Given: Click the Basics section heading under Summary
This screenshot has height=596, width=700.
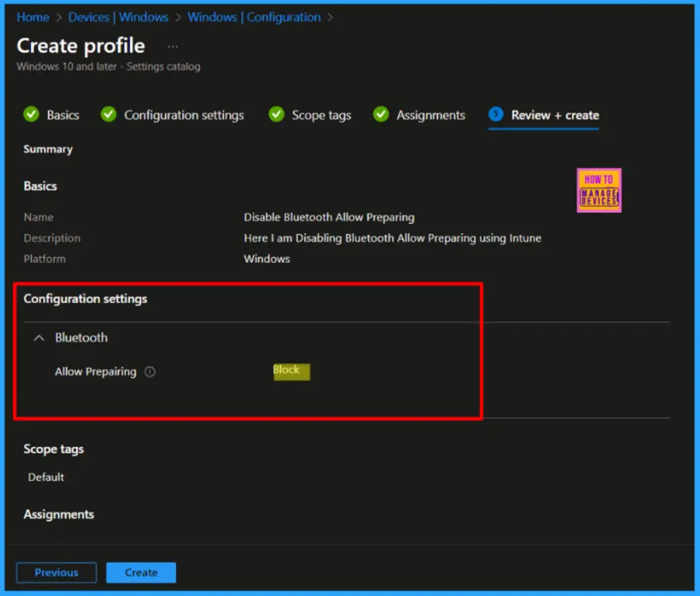Looking at the screenshot, I should 40,186.
